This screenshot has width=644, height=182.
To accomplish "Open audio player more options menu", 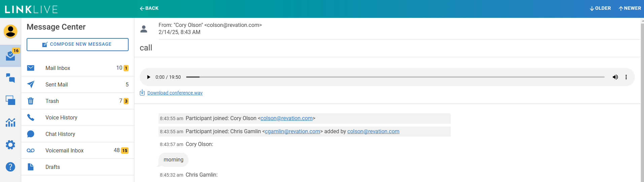I will tap(626, 77).
